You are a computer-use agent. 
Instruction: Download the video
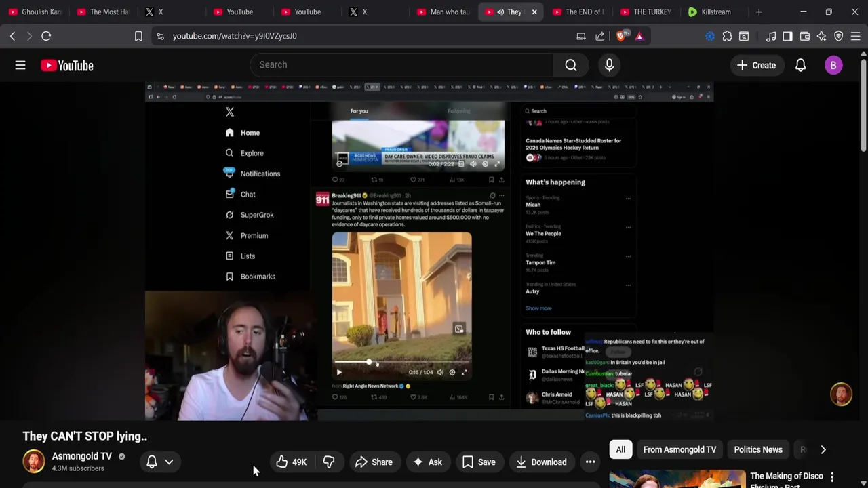coord(541,462)
